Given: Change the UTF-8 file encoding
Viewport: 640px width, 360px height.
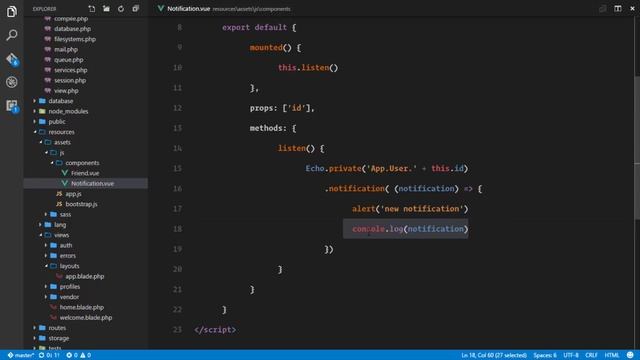Looking at the screenshot, I should [x=571, y=355].
